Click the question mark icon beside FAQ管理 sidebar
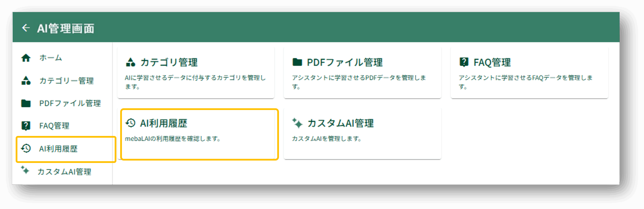This screenshot has height=209, width=644. tap(26, 126)
